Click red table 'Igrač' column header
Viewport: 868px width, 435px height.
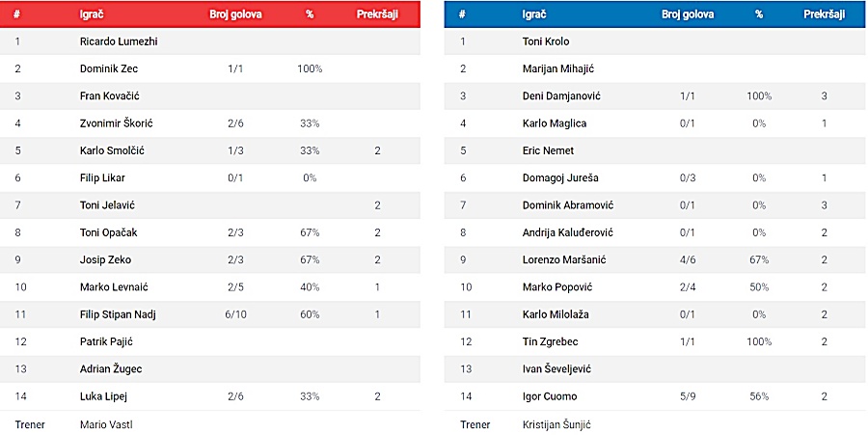(x=93, y=14)
